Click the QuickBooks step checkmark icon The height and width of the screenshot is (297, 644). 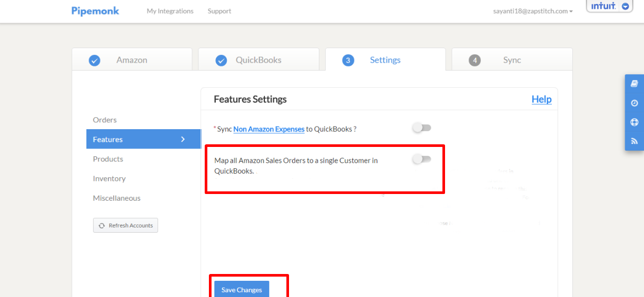point(221,61)
